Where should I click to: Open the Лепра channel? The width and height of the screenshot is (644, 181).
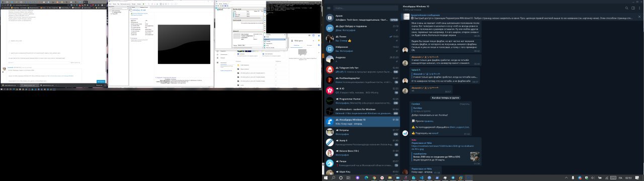click(362, 163)
